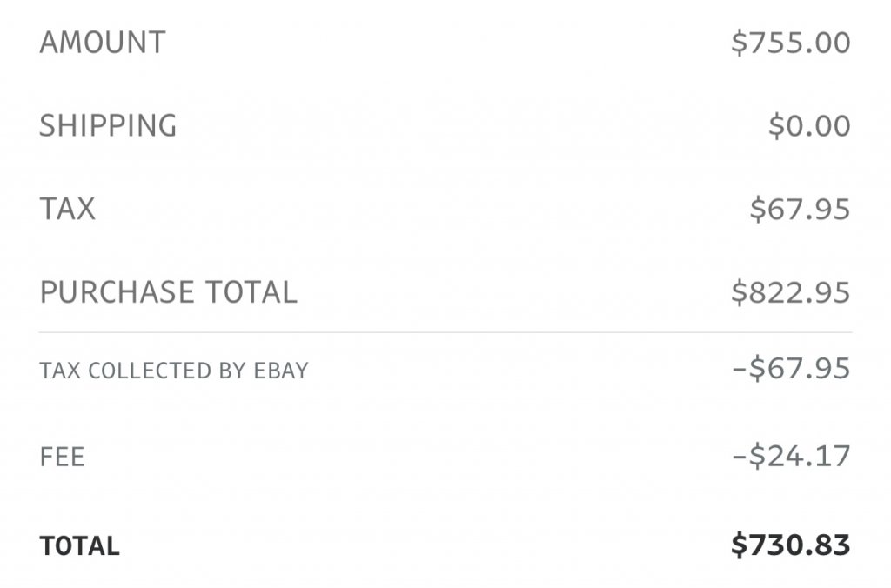
Task: Select the $0.00 shipping value
Action: coord(809,126)
